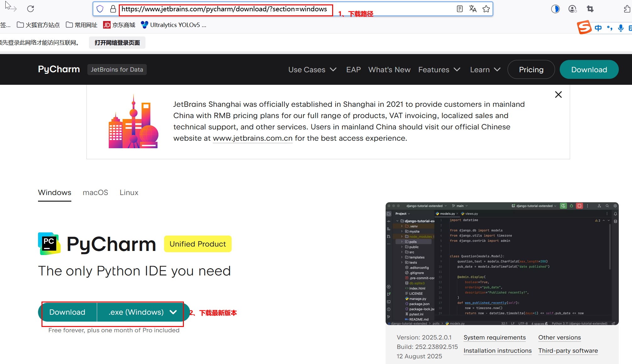The image size is (632, 364).
Task: Click the reader view icon in address bar
Action: pos(459,9)
